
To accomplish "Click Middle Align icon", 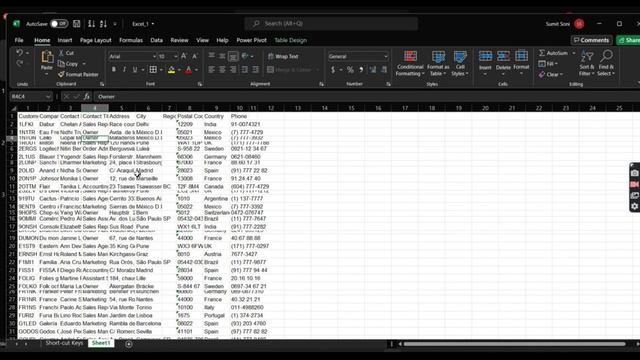I will (222, 56).
